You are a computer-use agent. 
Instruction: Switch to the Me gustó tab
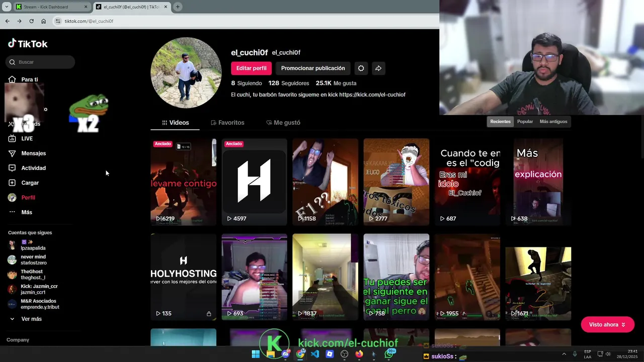tap(283, 123)
